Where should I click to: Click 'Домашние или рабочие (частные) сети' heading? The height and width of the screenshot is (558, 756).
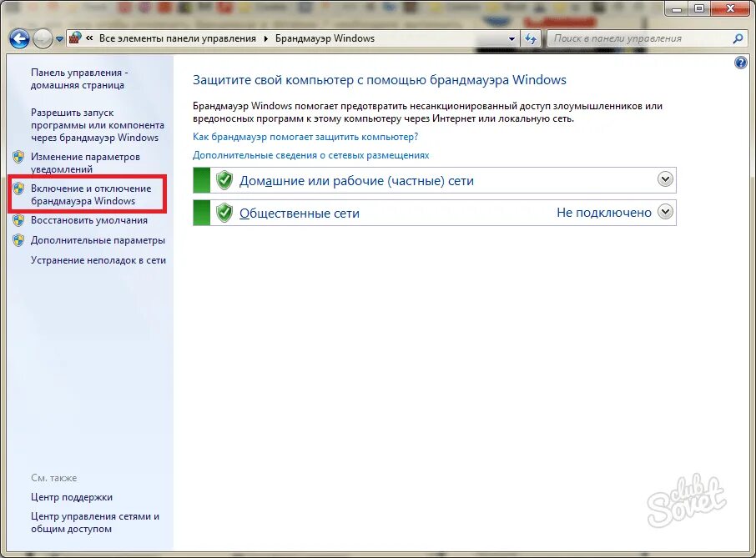tap(356, 181)
